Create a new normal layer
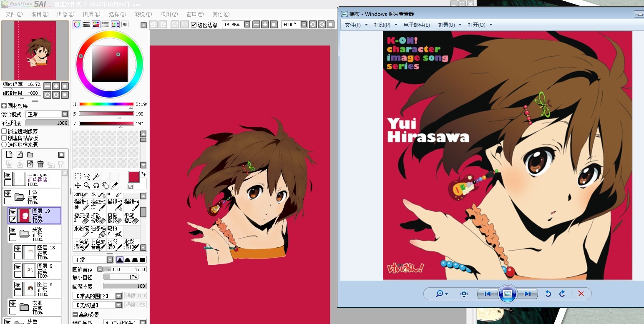Image resolution: width=644 pixels, height=324 pixels. [x=9, y=155]
